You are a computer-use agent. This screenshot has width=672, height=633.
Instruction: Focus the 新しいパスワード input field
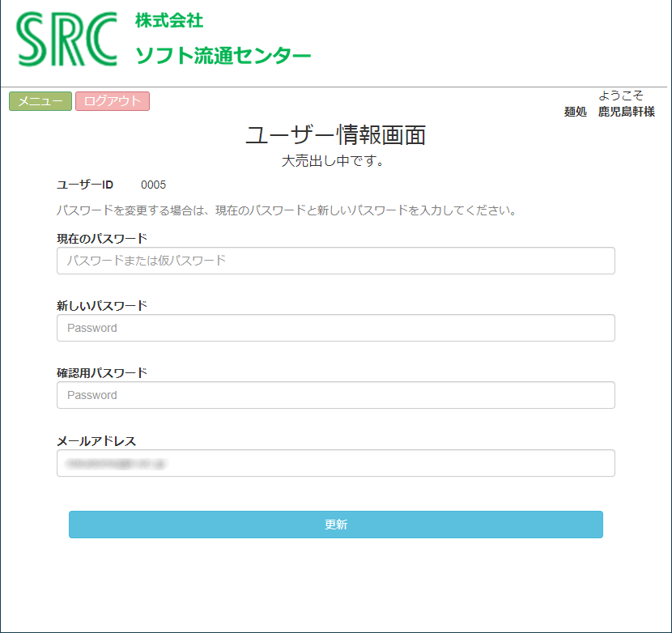coord(335,328)
